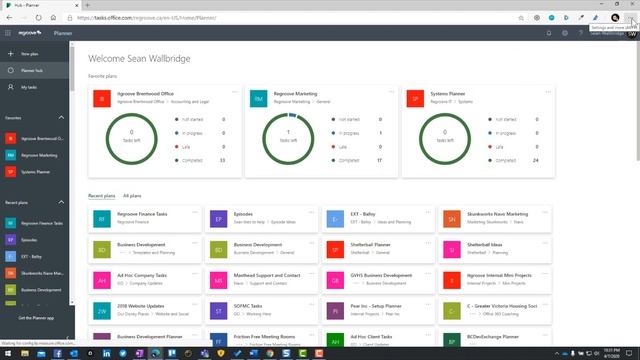Open the SOFMC Tasks ST icon
Screen dimensions: 640x360
pyautogui.click(x=218, y=311)
